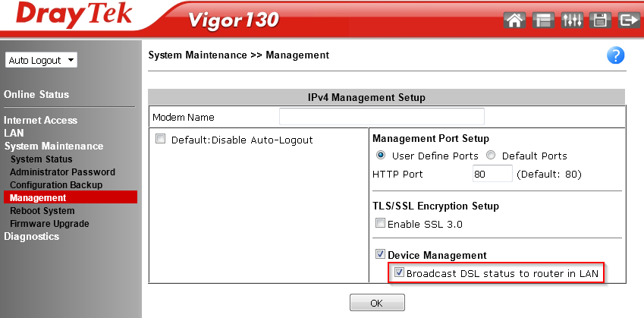Click the floppy disk save icon
The height and width of the screenshot is (318, 644).
coord(600,20)
